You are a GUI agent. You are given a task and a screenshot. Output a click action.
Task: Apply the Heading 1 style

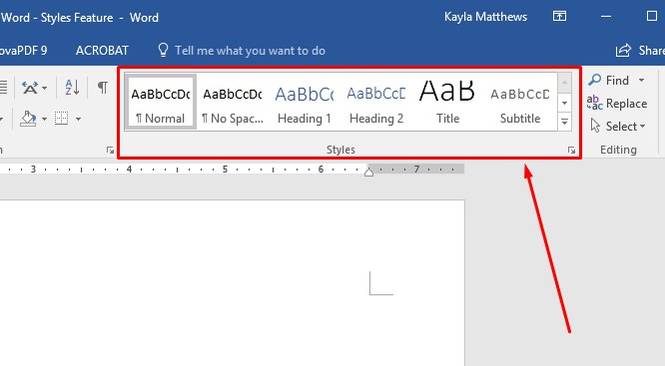click(x=304, y=102)
